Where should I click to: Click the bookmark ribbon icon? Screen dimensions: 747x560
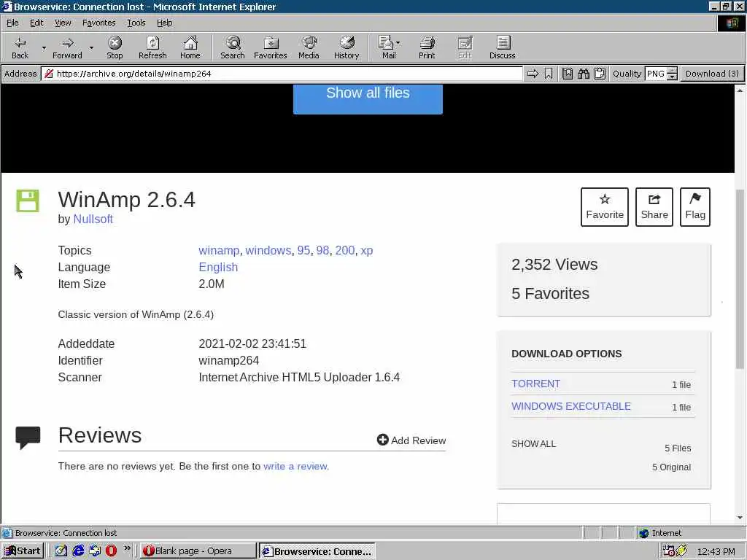pyautogui.click(x=549, y=74)
